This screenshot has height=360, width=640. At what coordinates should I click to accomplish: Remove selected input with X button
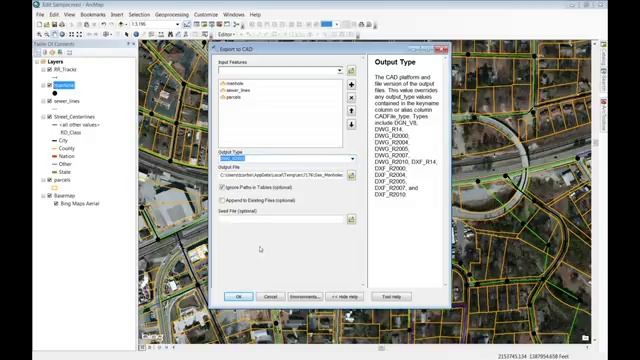click(x=351, y=98)
